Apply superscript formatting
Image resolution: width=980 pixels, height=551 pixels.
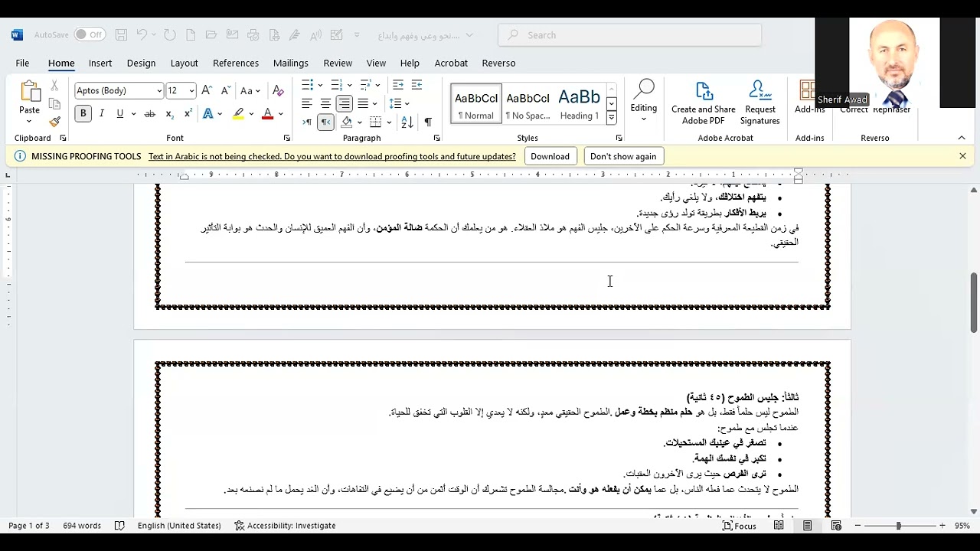[188, 114]
